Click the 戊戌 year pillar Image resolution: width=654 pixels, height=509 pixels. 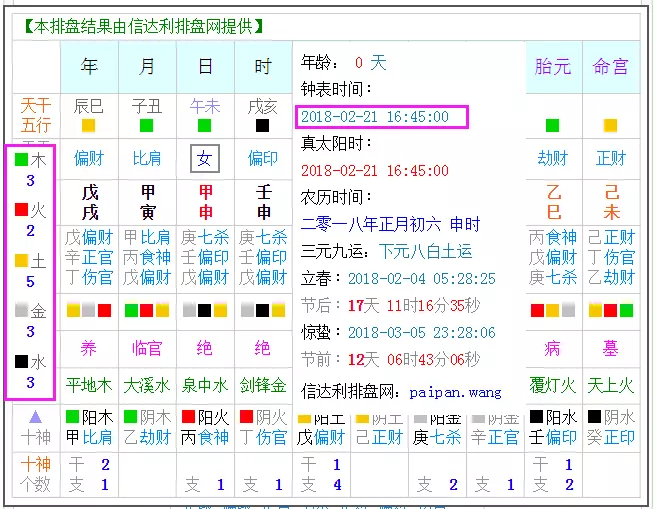click(x=90, y=203)
